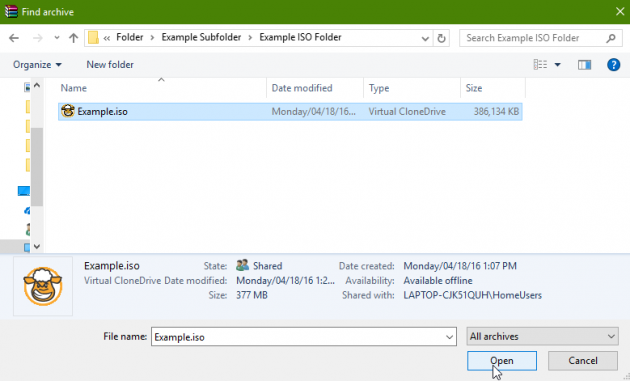The image size is (630, 381).
Task: Open recent locations dropdown arrow
Action: coord(57,38)
